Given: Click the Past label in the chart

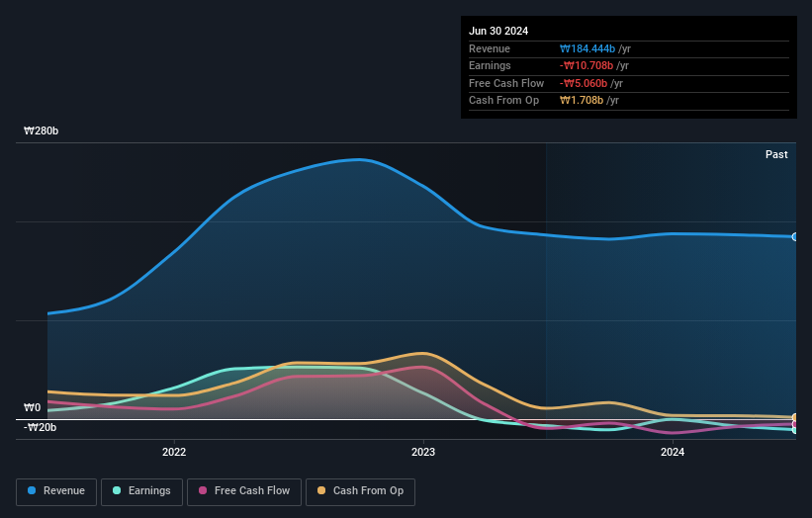Looking at the screenshot, I should pos(776,155).
